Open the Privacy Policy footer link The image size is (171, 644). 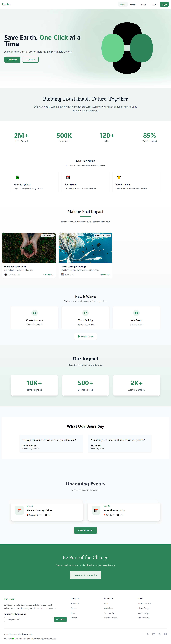143,608
